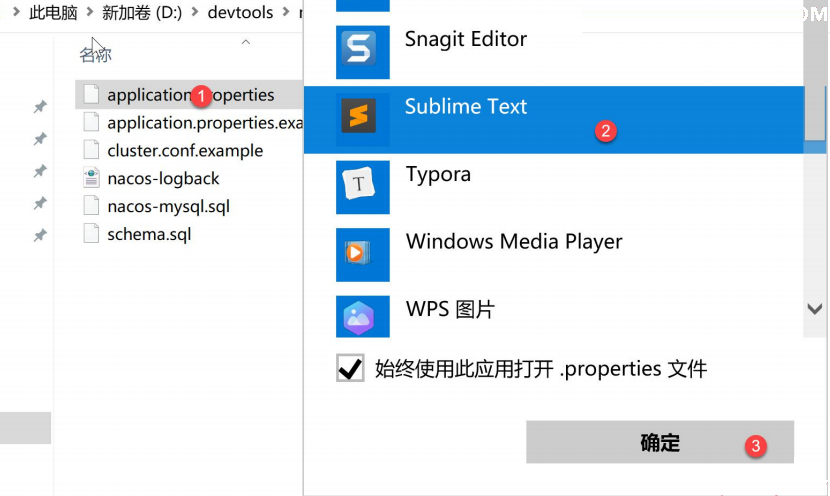Click the application.properties file icon
The image size is (830, 496).
91,94
